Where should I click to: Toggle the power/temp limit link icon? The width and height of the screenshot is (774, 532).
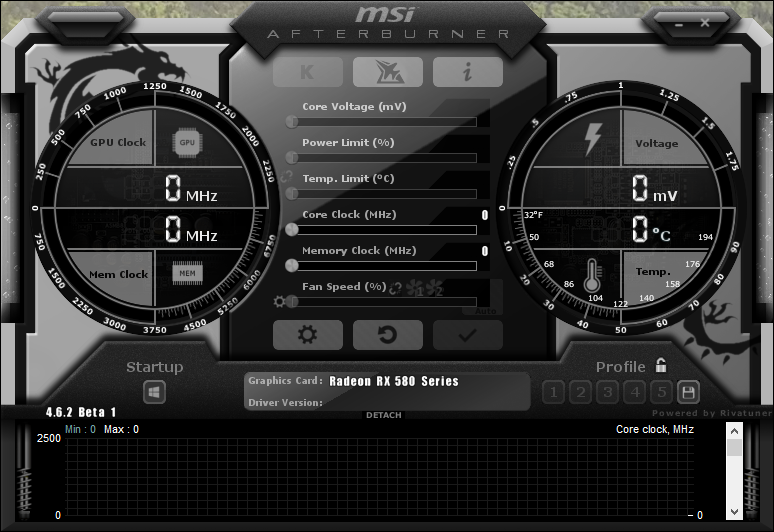(x=286, y=176)
